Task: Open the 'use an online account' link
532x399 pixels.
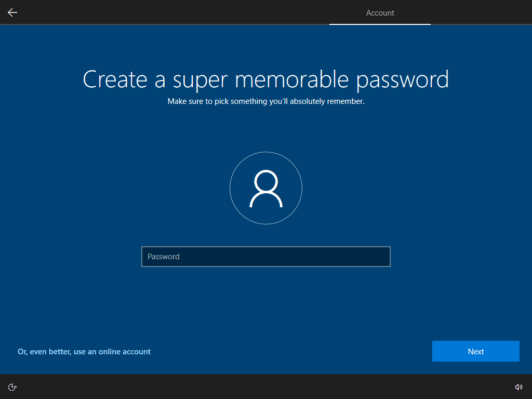Action: pos(84,352)
